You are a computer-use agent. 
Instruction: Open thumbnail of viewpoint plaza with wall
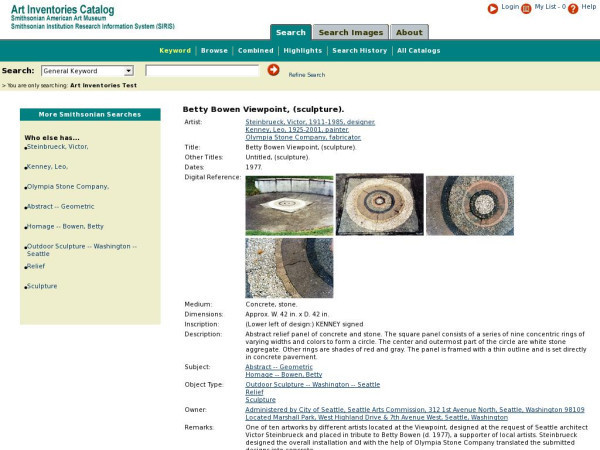(289, 205)
